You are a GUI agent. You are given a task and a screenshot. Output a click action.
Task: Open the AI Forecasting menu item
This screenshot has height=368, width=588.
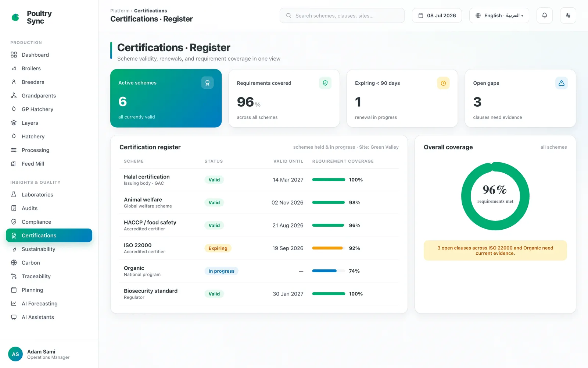point(49,304)
